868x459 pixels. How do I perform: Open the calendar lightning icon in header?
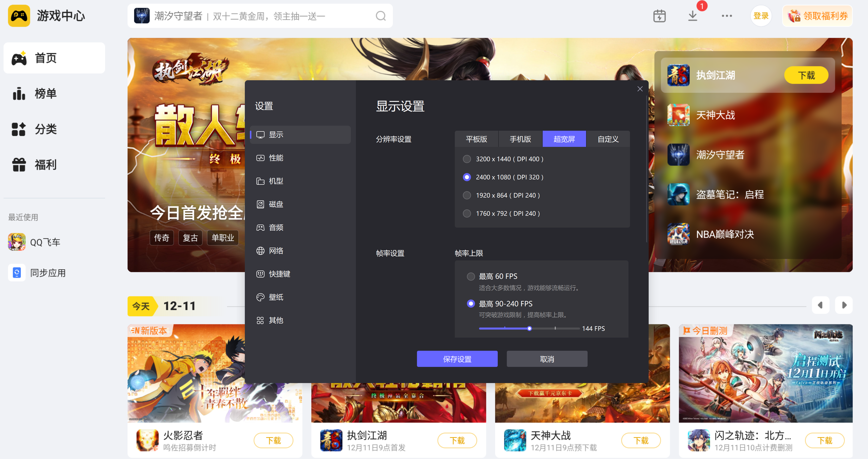pyautogui.click(x=659, y=16)
